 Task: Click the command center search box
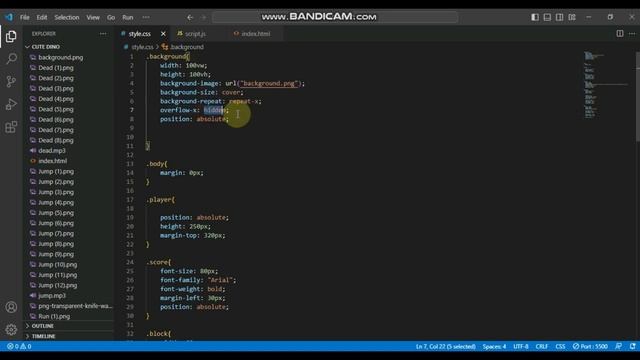[x=335, y=17]
